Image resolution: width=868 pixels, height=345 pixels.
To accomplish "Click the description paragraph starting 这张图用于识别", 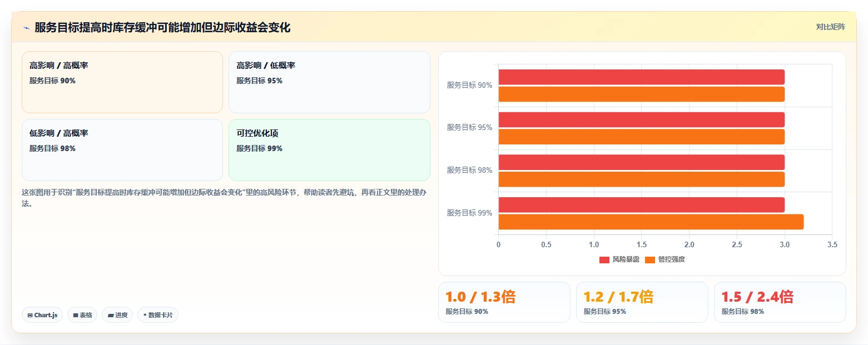I will click(225, 198).
